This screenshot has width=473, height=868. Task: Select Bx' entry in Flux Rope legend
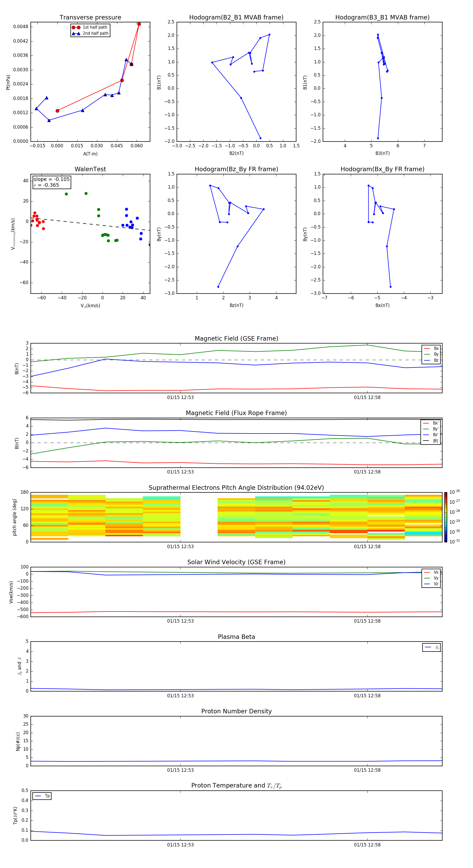[431, 423]
